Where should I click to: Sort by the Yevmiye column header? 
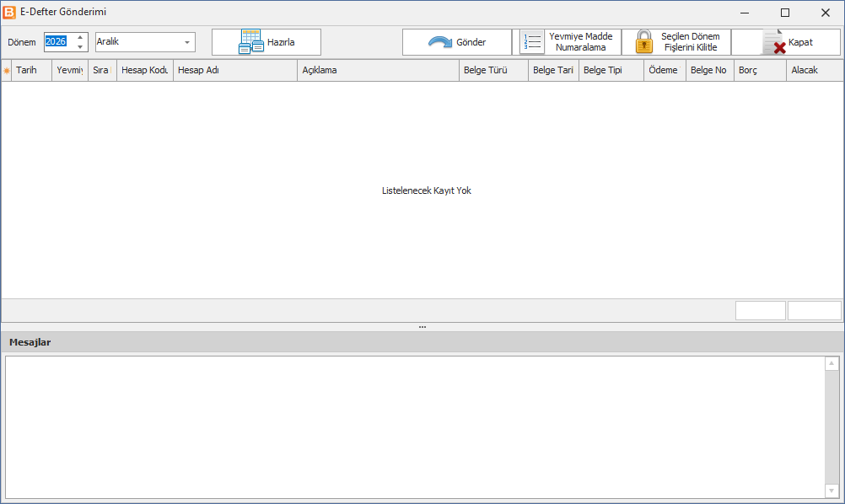[x=70, y=71]
